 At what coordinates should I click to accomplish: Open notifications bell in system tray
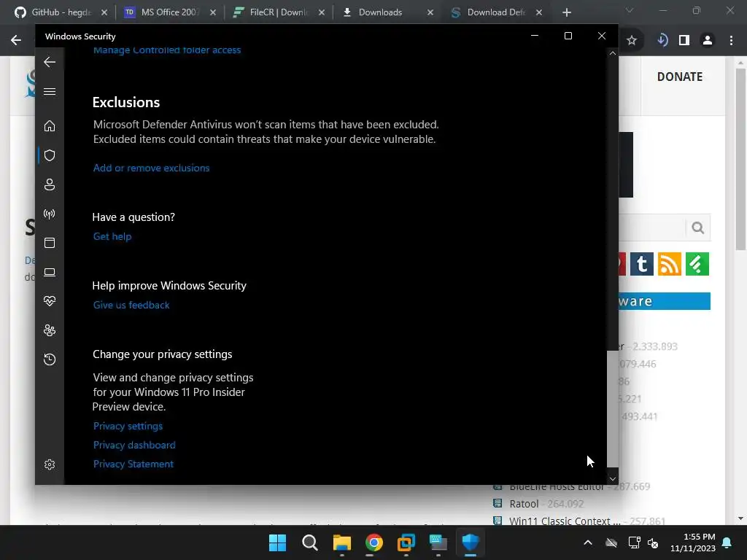(x=727, y=542)
